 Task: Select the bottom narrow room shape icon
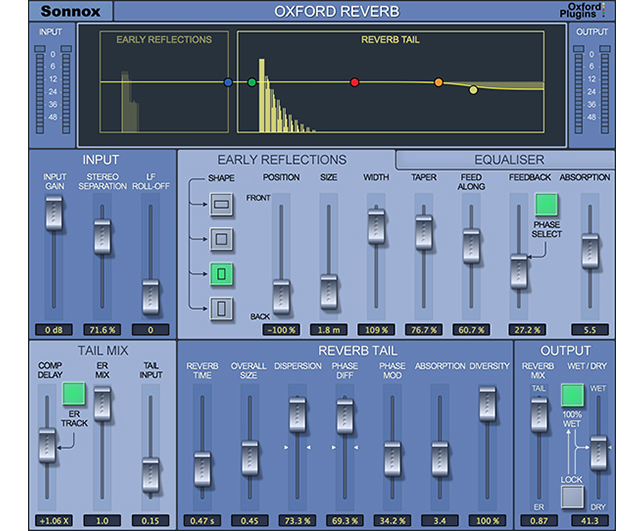220,308
